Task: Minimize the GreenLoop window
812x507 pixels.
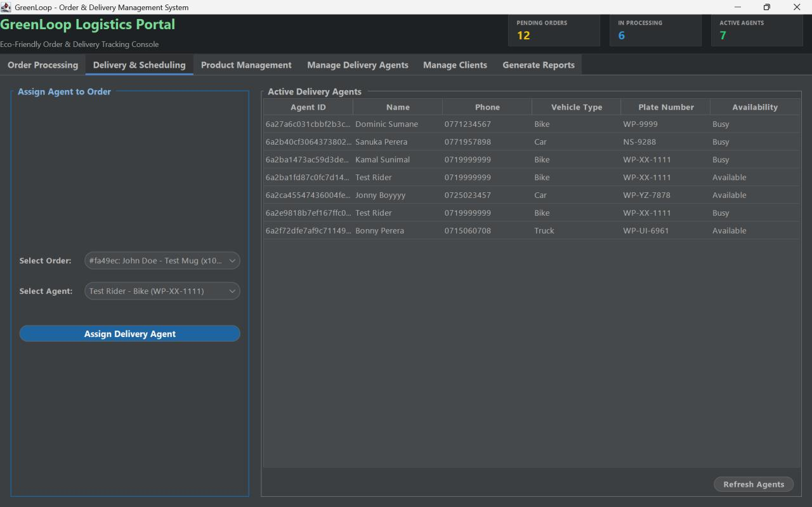Action: 738,7
